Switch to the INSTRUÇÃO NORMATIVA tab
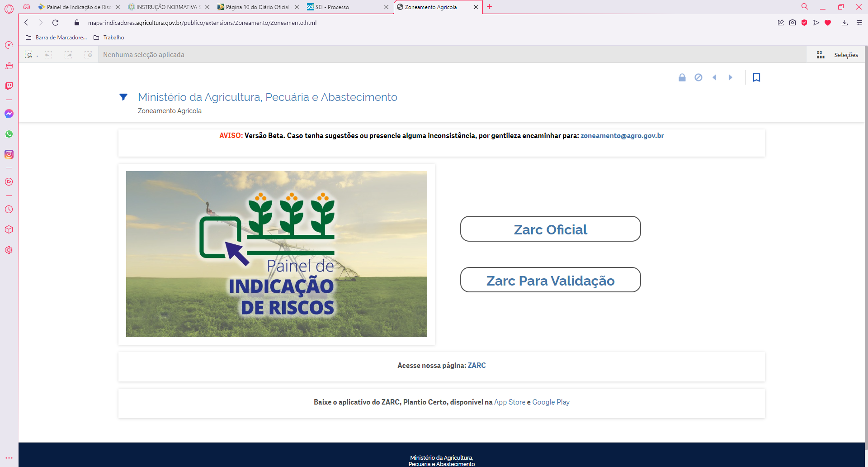The width and height of the screenshot is (868, 467). [168, 7]
